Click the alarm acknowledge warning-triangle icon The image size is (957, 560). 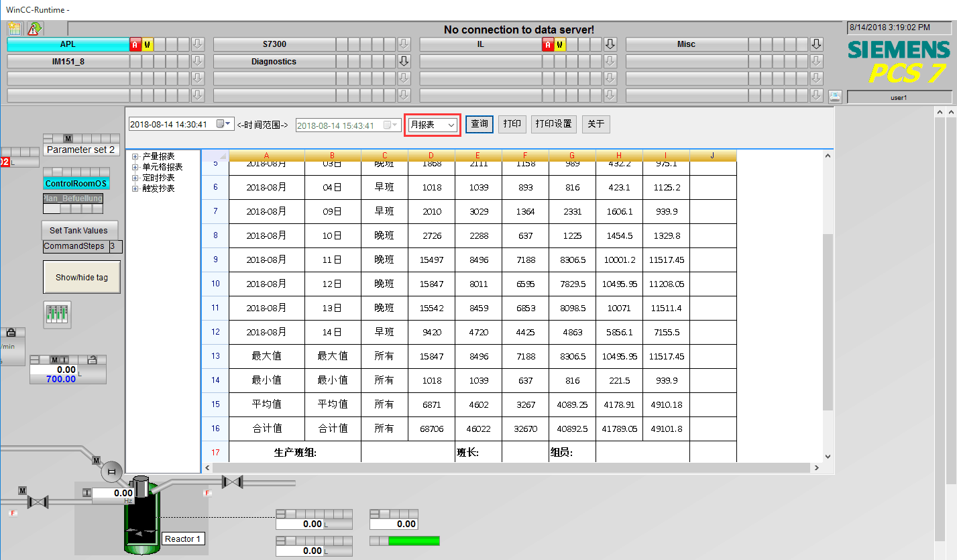tap(35, 28)
